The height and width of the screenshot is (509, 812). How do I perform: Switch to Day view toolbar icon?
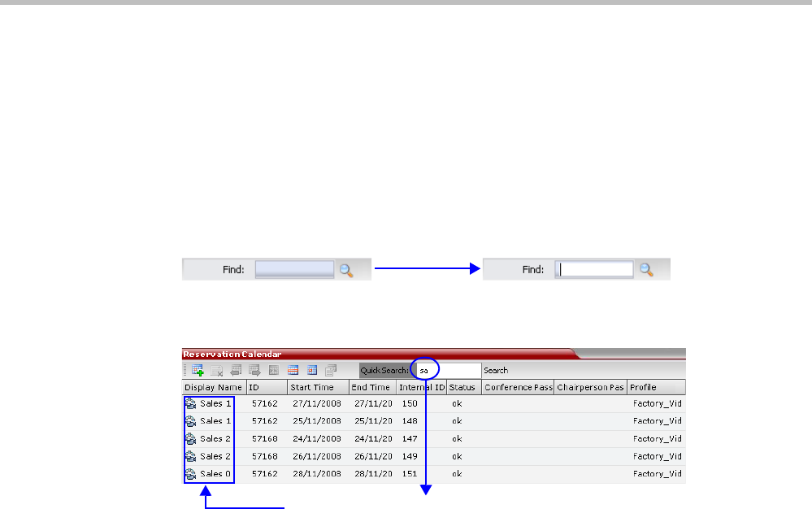(311, 370)
